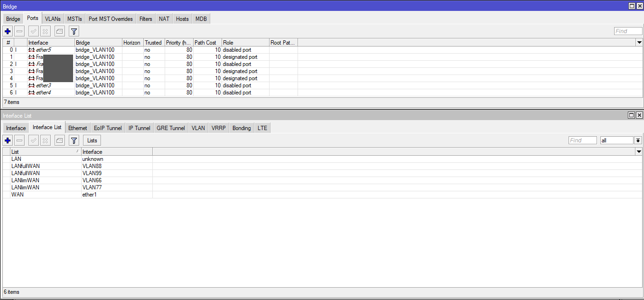
Task: Open the EoIP Tunnel tab
Action: [108, 128]
